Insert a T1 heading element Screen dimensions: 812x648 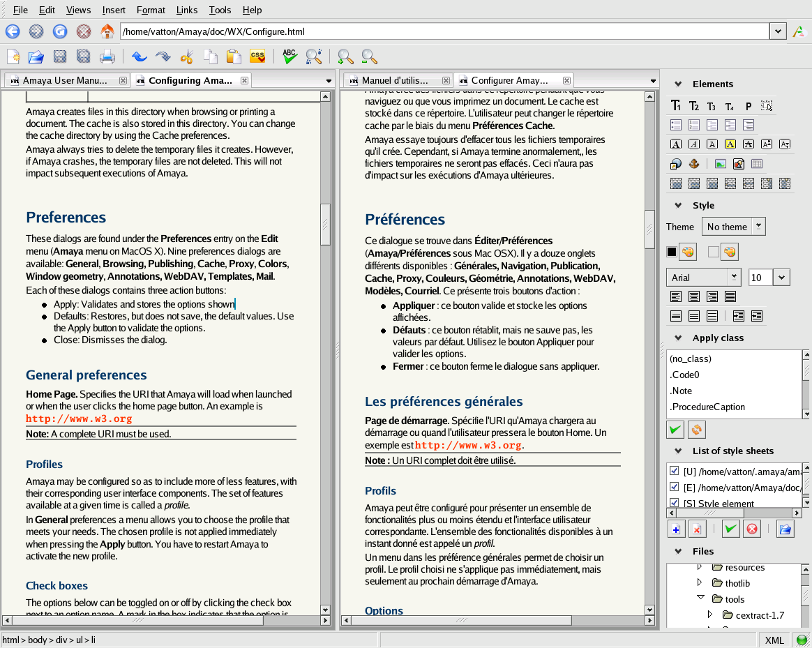675,106
